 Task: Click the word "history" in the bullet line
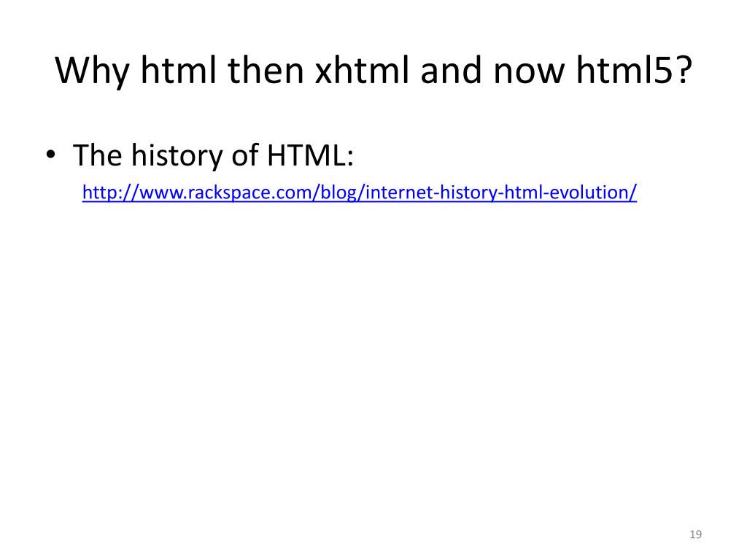click(x=177, y=156)
